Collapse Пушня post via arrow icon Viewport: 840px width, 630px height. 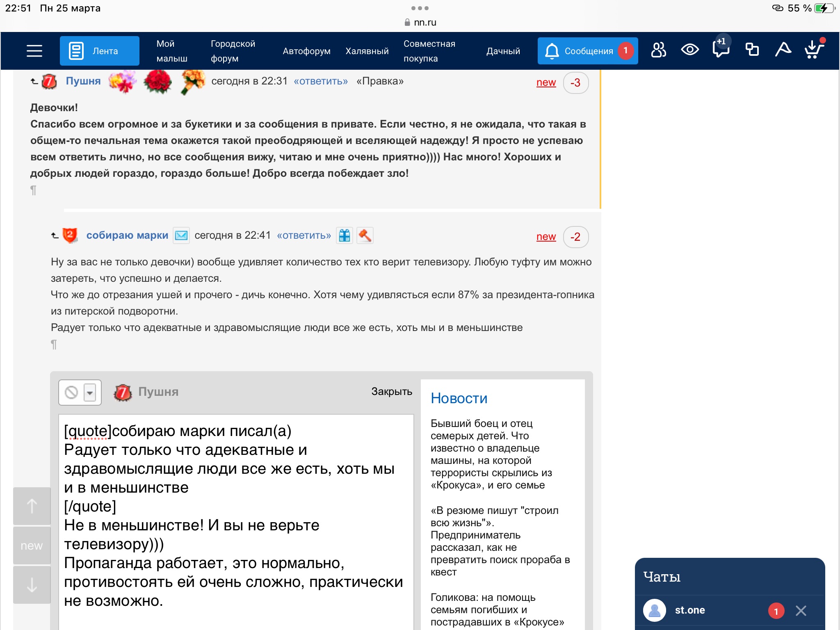point(34,81)
